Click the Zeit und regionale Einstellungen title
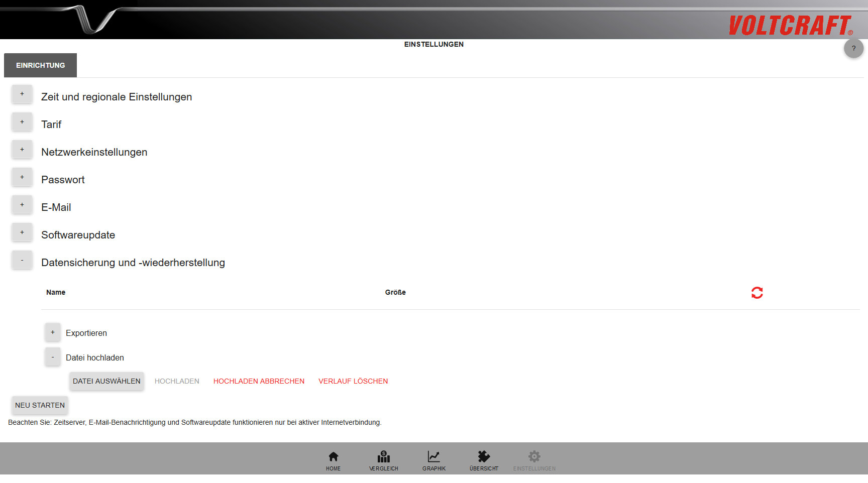Screen dimensions: 868x483 (117, 97)
